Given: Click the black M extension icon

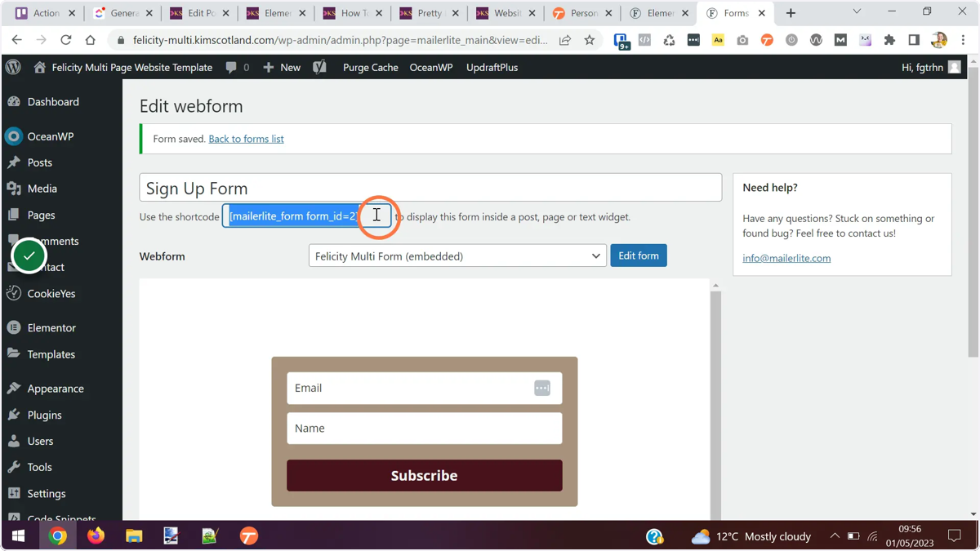Looking at the screenshot, I should point(840,40).
